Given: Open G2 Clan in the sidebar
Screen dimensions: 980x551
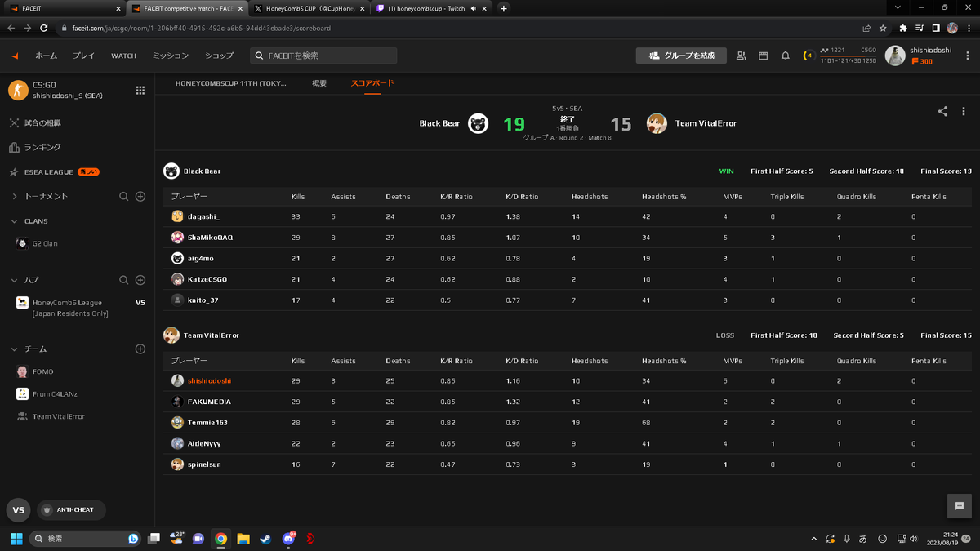Looking at the screenshot, I should pyautogui.click(x=44, y=243).
